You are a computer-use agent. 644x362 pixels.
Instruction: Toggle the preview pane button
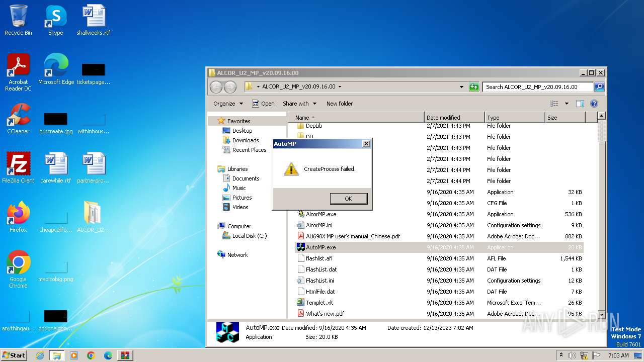pos(580,104)
